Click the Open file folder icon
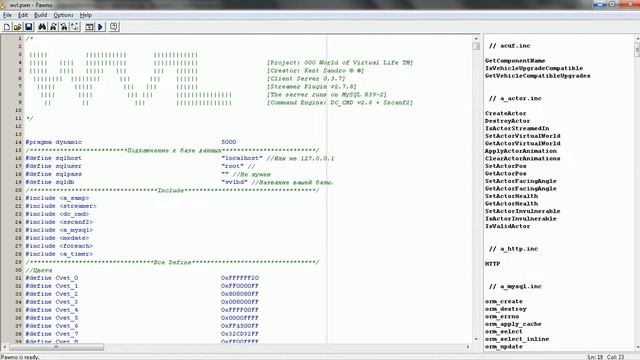This screenshot has width=640, height=360. [x=18, y=27]
